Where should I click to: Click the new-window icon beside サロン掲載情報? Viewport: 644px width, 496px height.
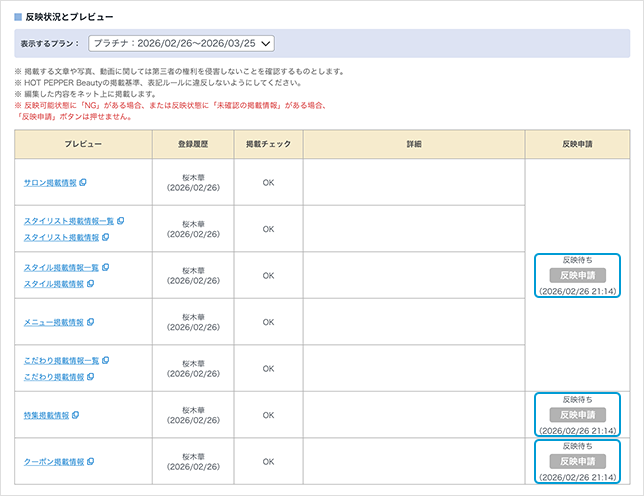83,182
